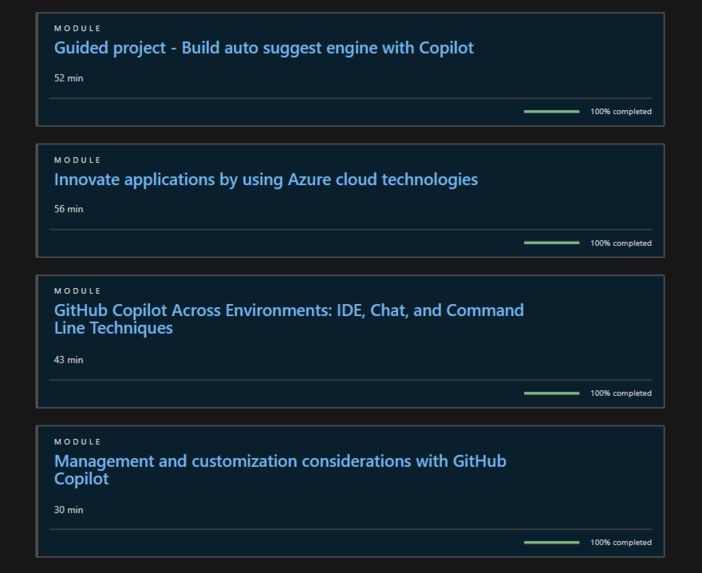The image size is (702, 573).
Task: Click MODULE label above Innovate applications title
Action: click(77, 160)
